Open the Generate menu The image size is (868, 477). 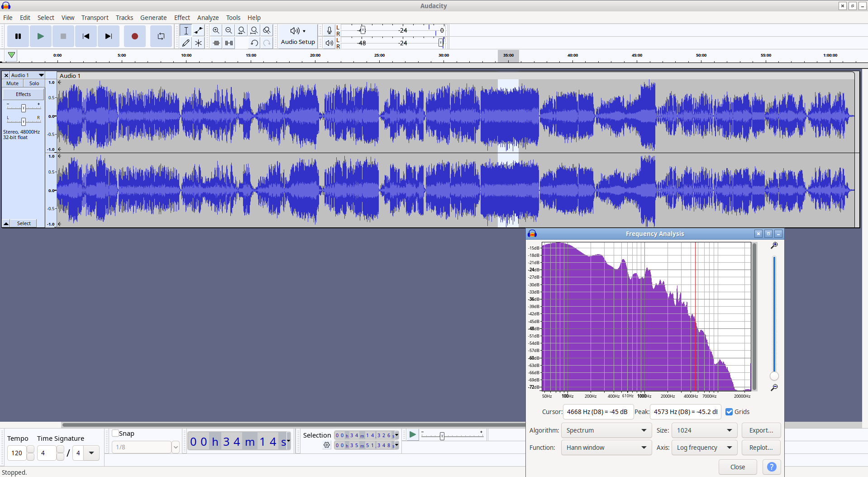pos(153,18)
